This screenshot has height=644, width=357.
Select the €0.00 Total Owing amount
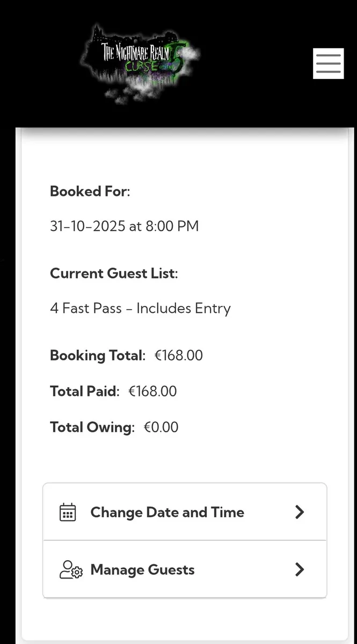coord(161,427)
